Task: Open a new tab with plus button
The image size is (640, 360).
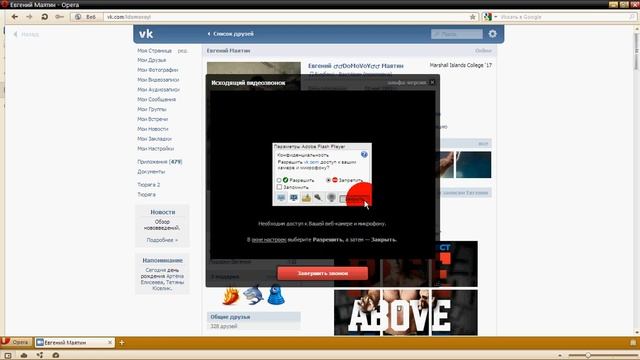Action: click(x=122, y=342)
